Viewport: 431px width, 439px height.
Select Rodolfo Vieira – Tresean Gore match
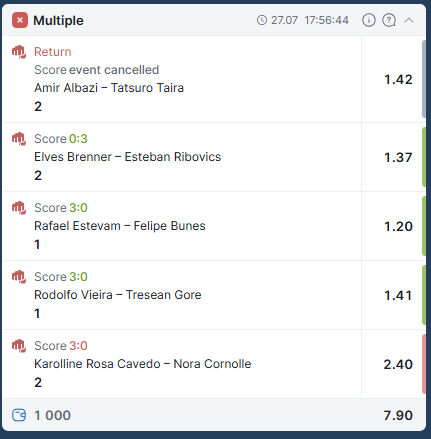(118, 295)
